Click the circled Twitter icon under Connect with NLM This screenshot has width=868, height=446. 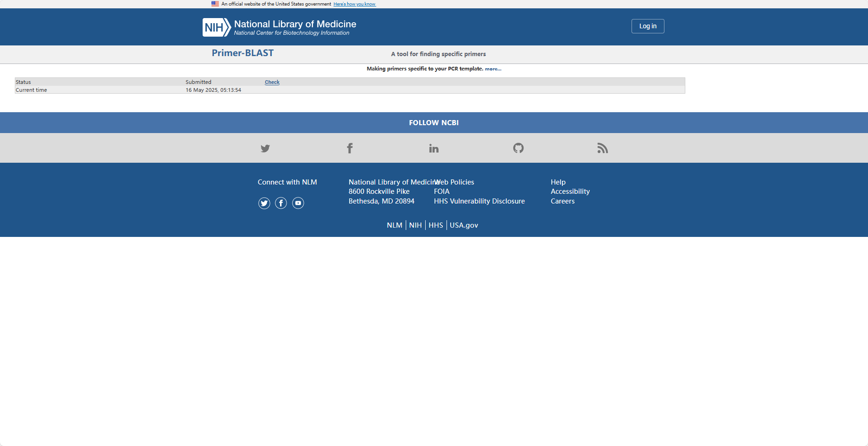click(x=264, y=203)
